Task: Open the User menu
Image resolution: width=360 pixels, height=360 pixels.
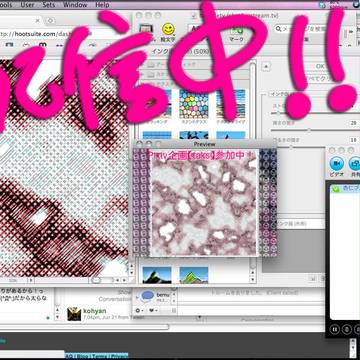Action: 27,5
